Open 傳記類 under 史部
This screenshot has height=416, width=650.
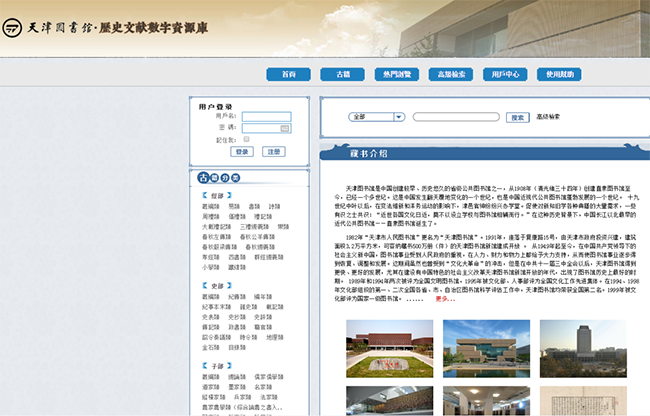click(211, 327)
